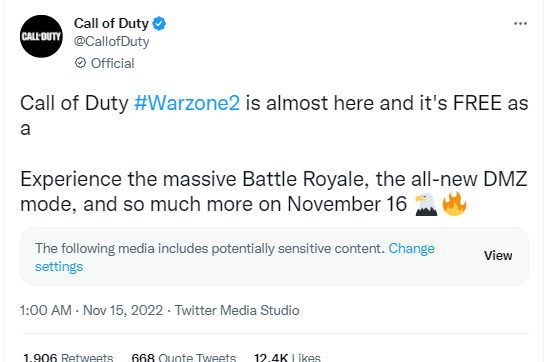Click the eagle emoji in tweet
544x362 pixels.
pyautogui.click(x=426, y=204)
